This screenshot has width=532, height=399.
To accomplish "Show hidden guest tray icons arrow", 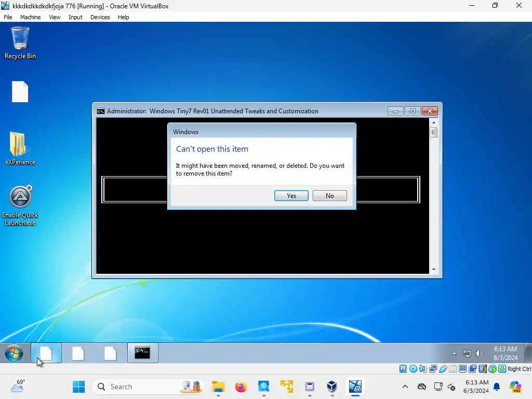I will coord(454,353).
